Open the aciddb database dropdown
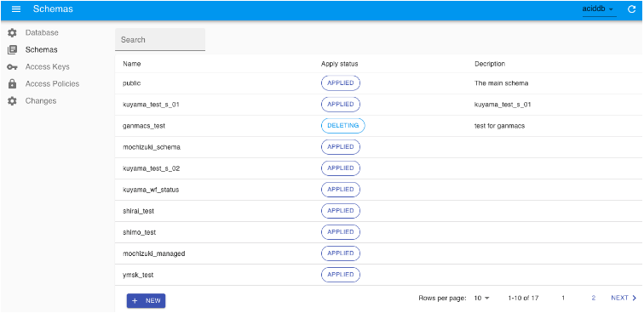This screenshot has height=313, width=644. tap(599, 9)
